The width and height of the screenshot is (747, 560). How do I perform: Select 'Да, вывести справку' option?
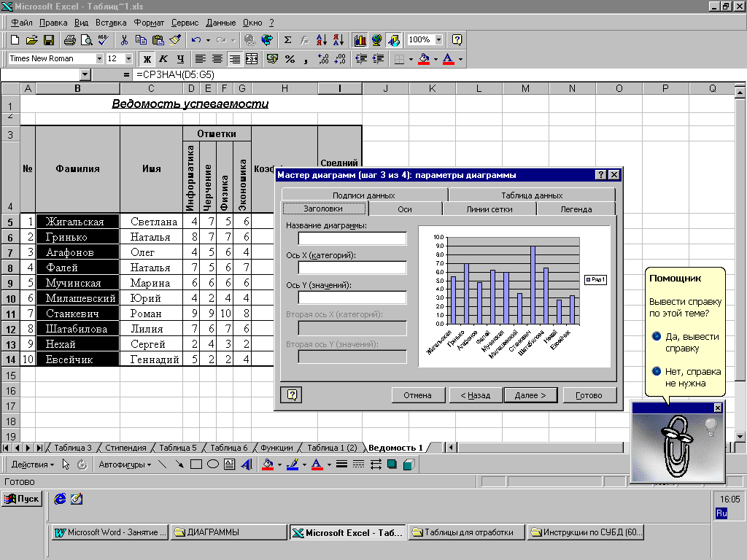tap(686, 343)
